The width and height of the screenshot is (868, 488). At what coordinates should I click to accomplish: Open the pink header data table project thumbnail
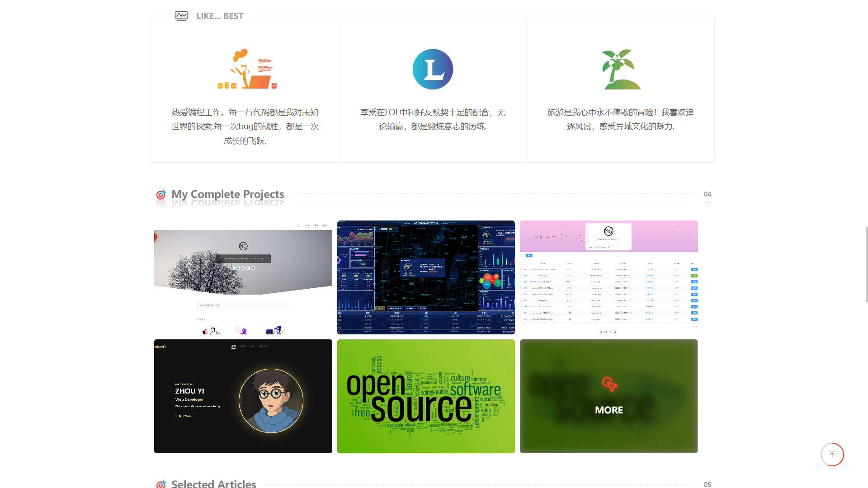click(x=609, y=277)
